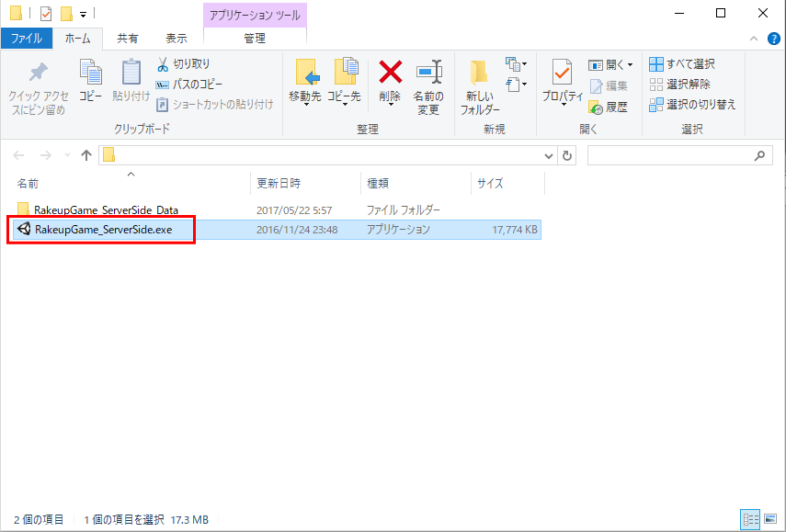Click the date 2016/11/24 23:48
Screen dimensions: 786x532
[x=297, y=230]
